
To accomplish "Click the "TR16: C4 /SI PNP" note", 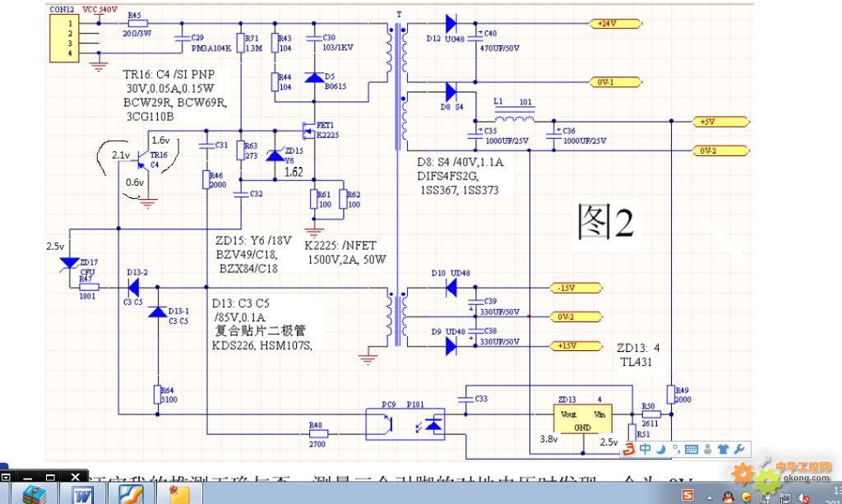I will click(169, 75).
